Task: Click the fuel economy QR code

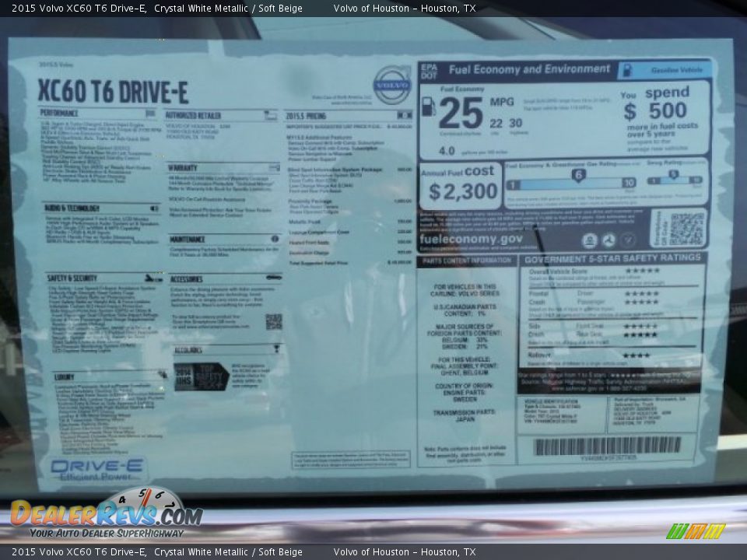Action: pyautogui.click(x=686, y=229)
